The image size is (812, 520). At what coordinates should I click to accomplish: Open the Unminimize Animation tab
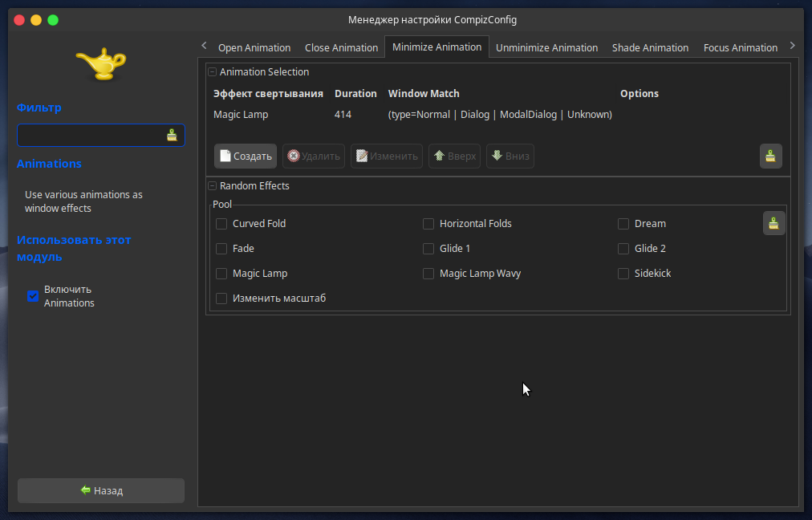[547, 47]
